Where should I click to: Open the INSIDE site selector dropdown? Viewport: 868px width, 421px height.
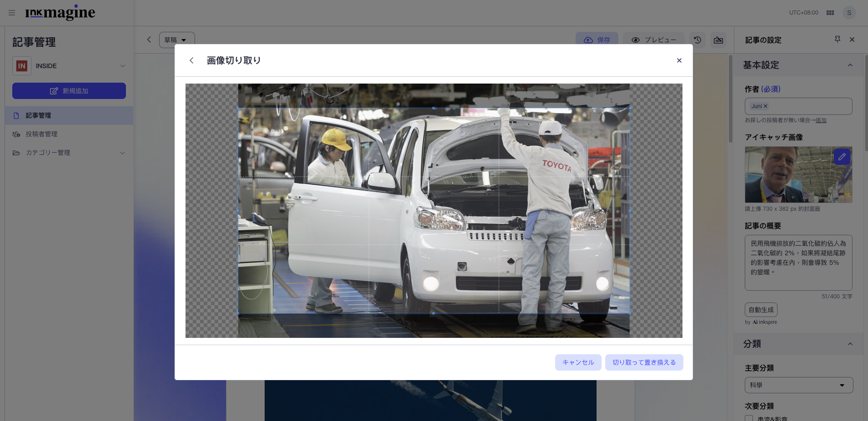69,66
